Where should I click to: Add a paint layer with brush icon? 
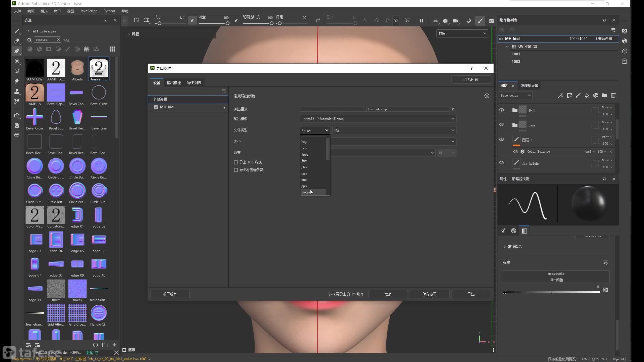tap(578, 95)
